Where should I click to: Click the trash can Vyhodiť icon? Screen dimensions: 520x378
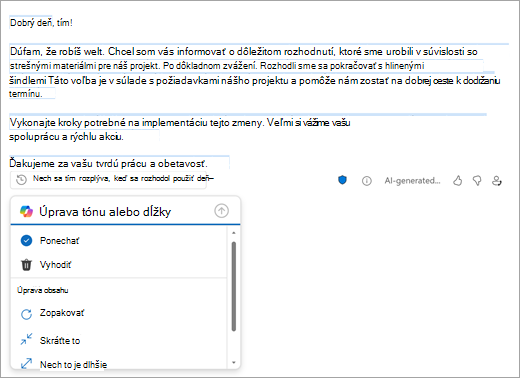[x=26, y=265]
